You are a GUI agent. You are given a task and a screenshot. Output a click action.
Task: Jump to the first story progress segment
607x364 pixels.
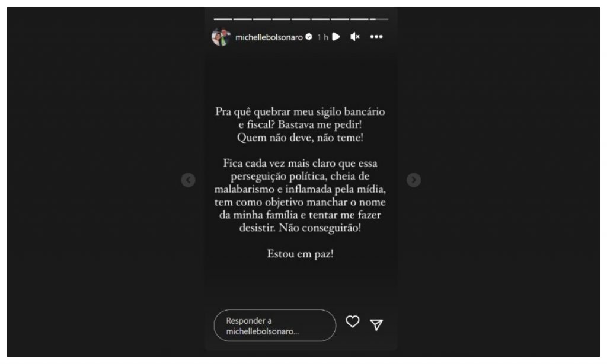pos(223,19)
